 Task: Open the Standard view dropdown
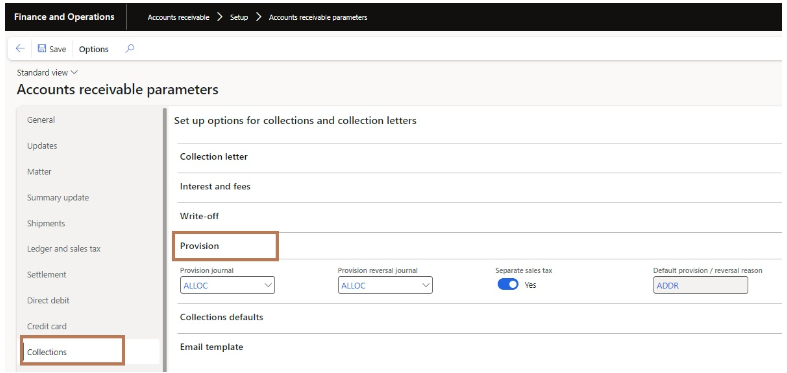tap(47, 72)
